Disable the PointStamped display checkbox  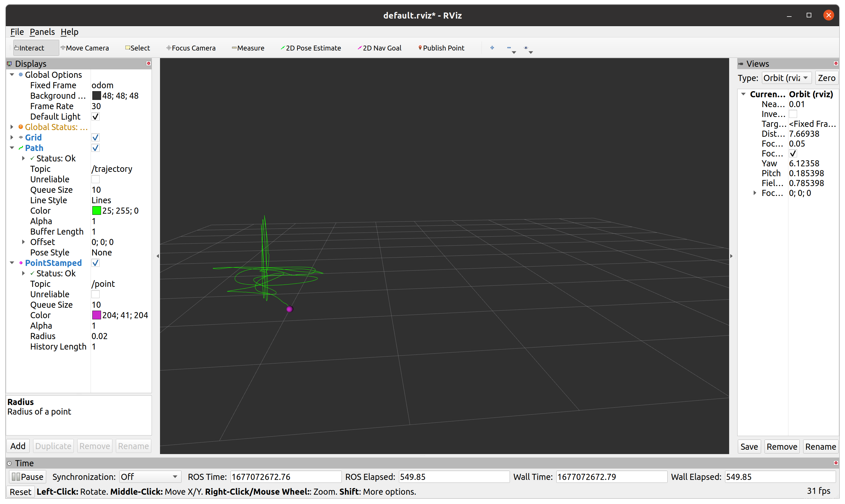tap(96, 263)
